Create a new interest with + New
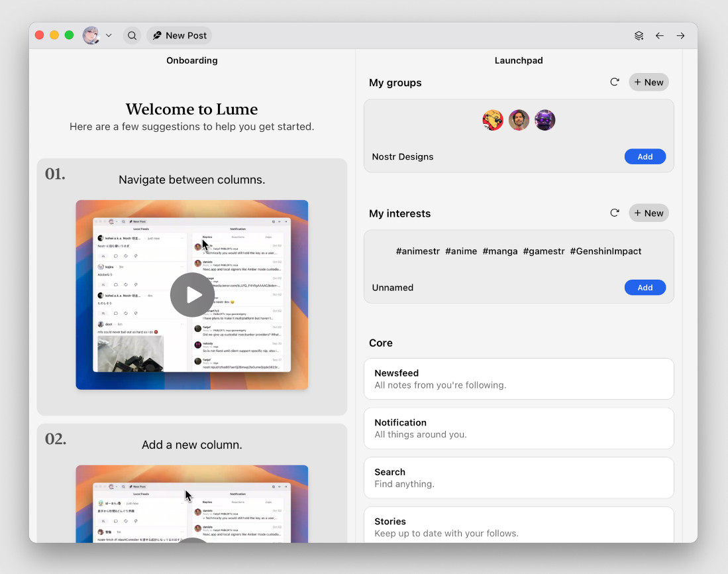This screenshot has height=574, width=728. (x=649, y=213)
